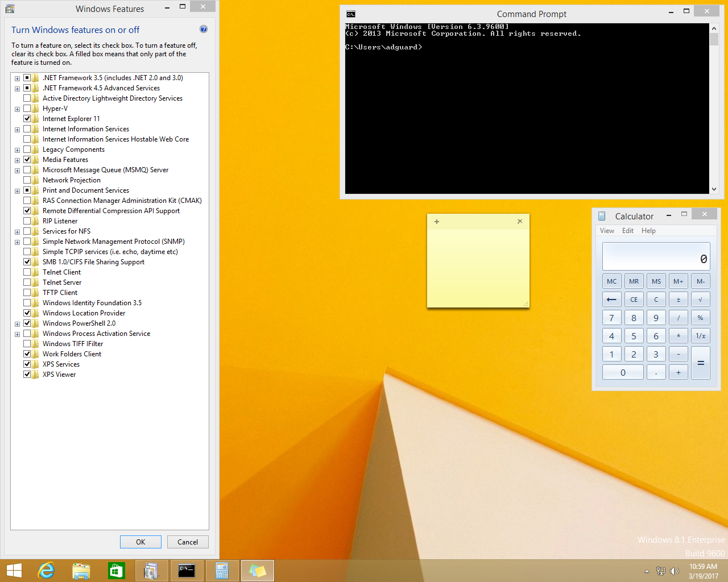Screen dimensions: 728x582
Task: Click the equals button in Calculator
Action: tap(701, 363)
